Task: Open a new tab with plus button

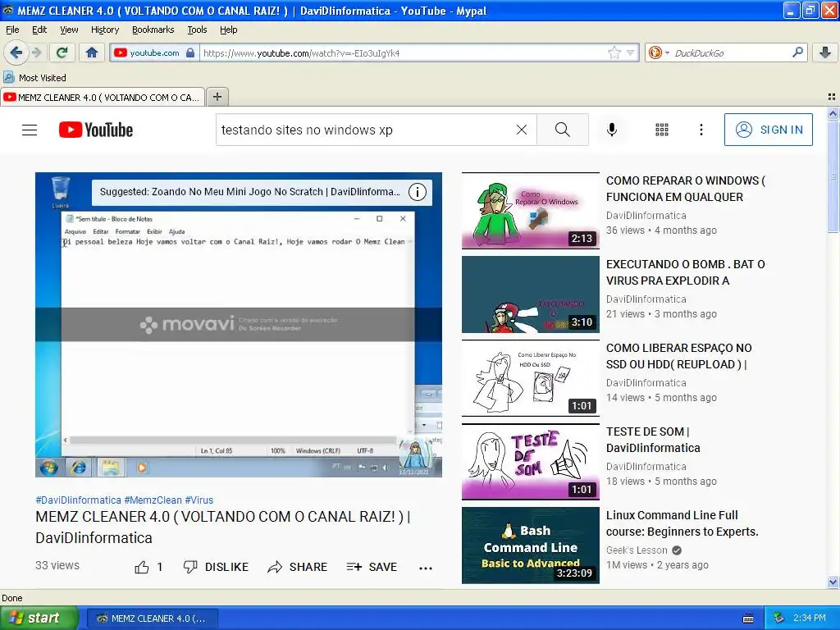Action: 217,97
